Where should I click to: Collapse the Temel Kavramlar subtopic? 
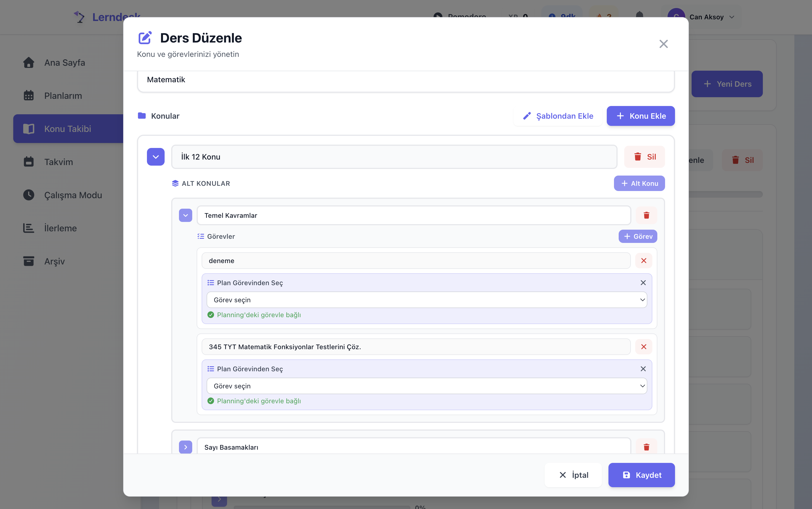pos(185,216)
